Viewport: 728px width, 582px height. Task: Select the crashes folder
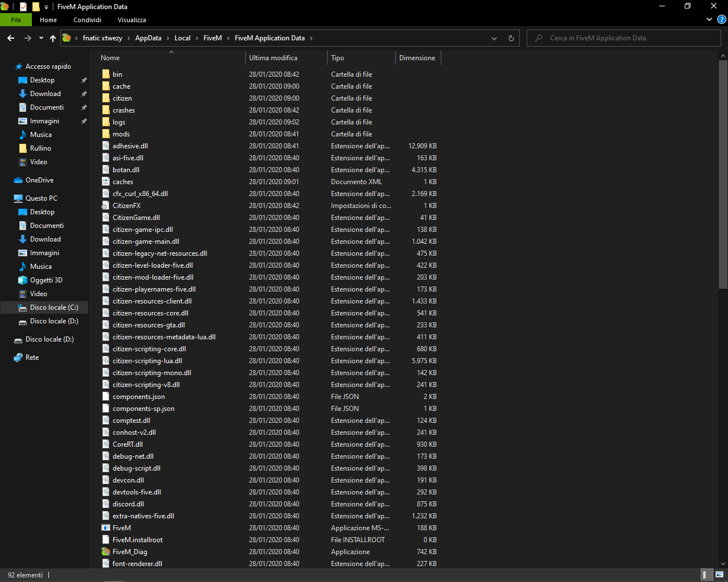[123, 110]
